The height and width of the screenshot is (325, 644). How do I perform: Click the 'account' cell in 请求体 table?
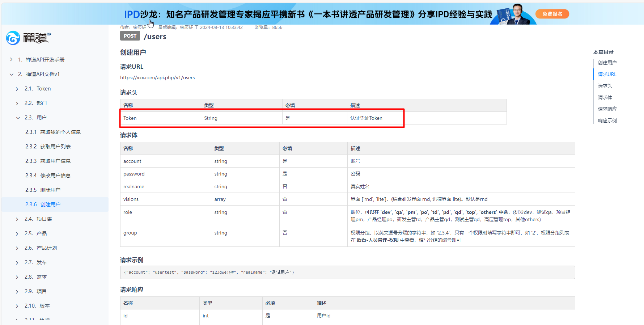(166, 161)
